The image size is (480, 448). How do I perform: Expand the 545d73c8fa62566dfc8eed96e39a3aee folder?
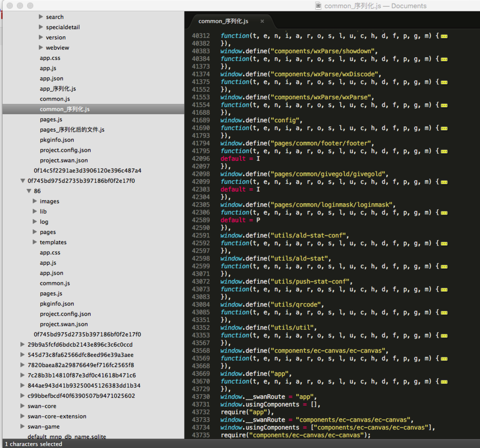(x=23, y=355)
